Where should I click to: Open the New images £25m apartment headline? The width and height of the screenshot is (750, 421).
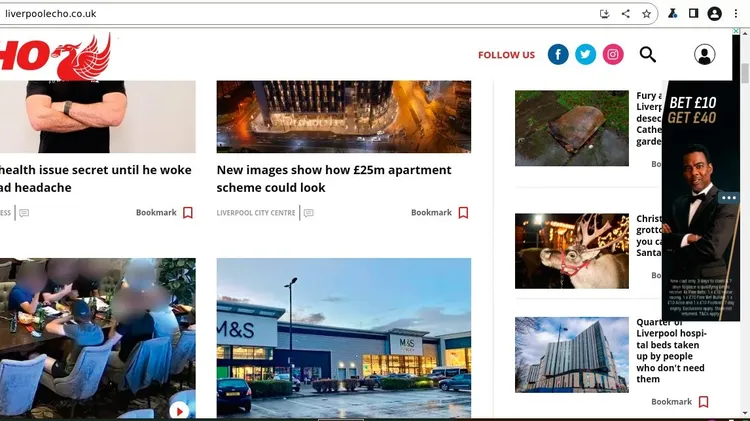[334, 179]
